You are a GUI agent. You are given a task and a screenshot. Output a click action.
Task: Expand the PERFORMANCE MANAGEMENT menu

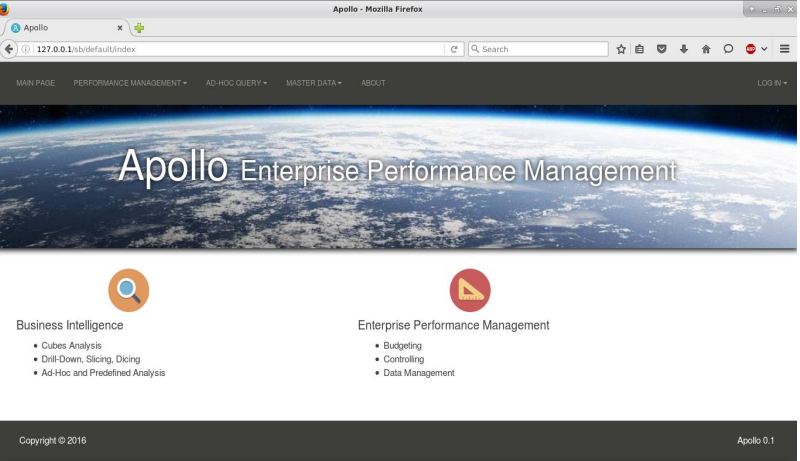pyautogui.click(x=130, y=83)
